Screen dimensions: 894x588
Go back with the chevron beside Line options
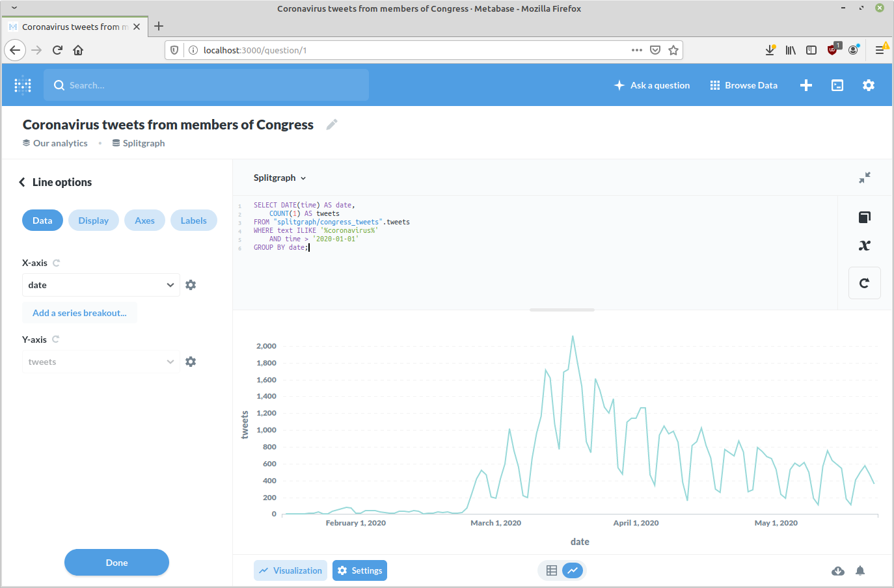[22, 182]
